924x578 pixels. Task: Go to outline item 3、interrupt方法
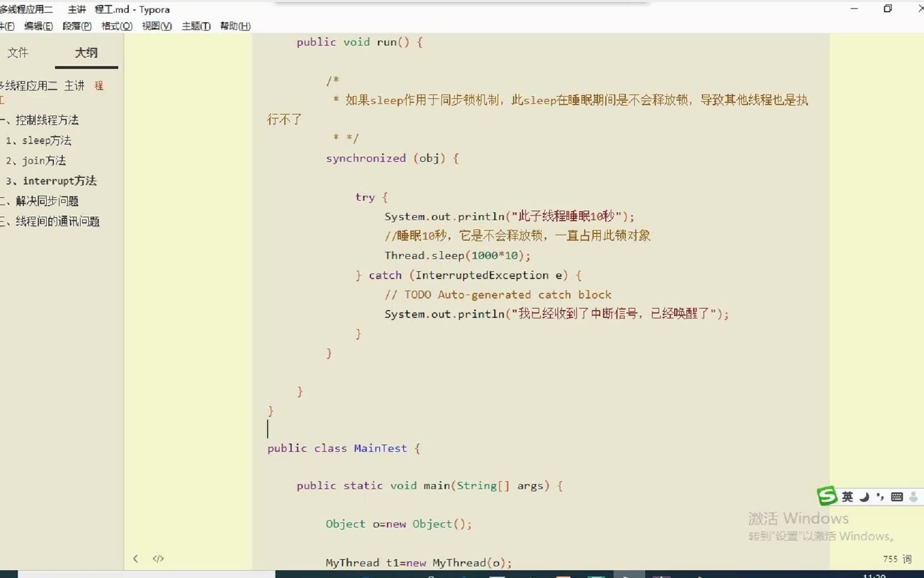[51, 181]
